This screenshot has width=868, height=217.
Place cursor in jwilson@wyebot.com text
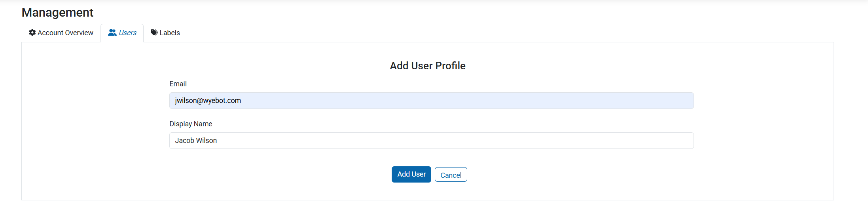click(208, 101)
